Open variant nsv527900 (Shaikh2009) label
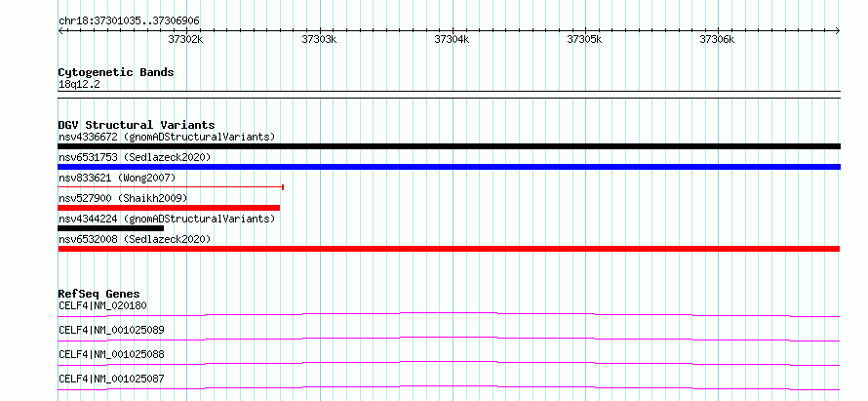This screenshot has height=401, width=868. [x=123, y=198]
